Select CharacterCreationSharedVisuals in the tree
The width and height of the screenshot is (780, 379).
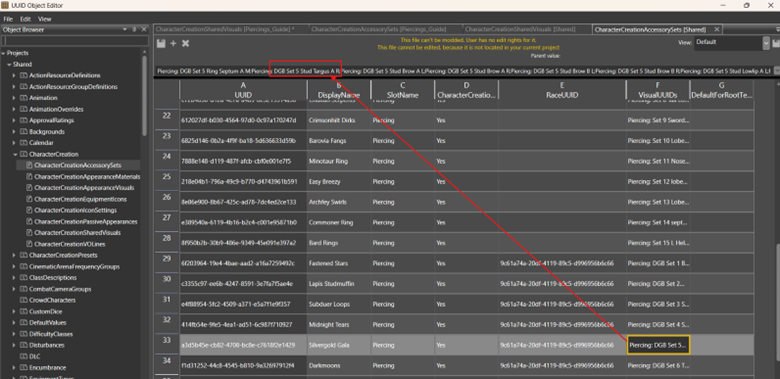(78, 233)
